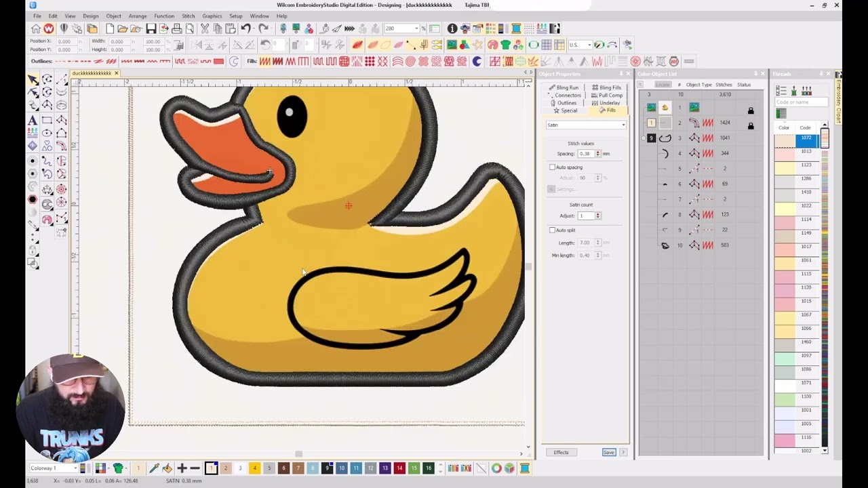The width and height of the screenshot is (868, 488).
Task: Redo the last action
Action: click(263, 28)
